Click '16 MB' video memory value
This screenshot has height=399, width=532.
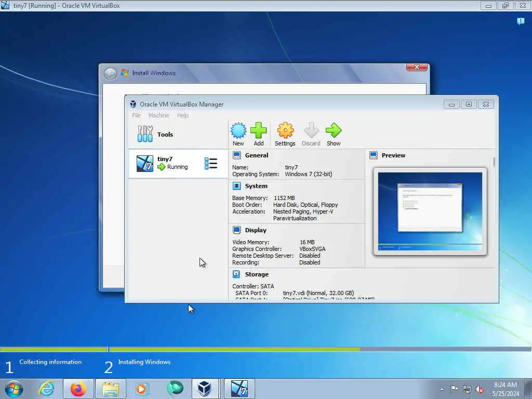307,242
